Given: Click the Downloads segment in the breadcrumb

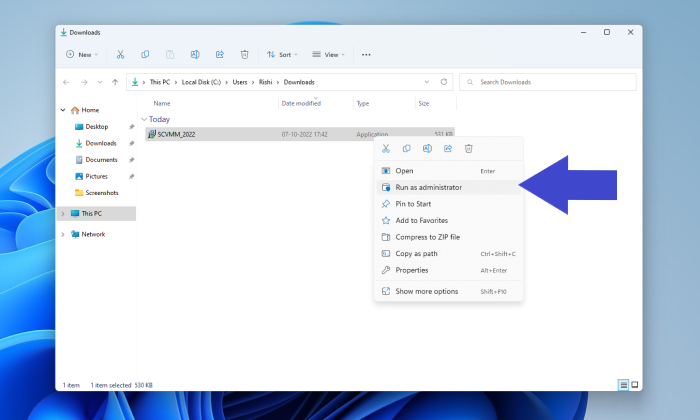Looking at the screenshot, I should (x=299, y=82).
